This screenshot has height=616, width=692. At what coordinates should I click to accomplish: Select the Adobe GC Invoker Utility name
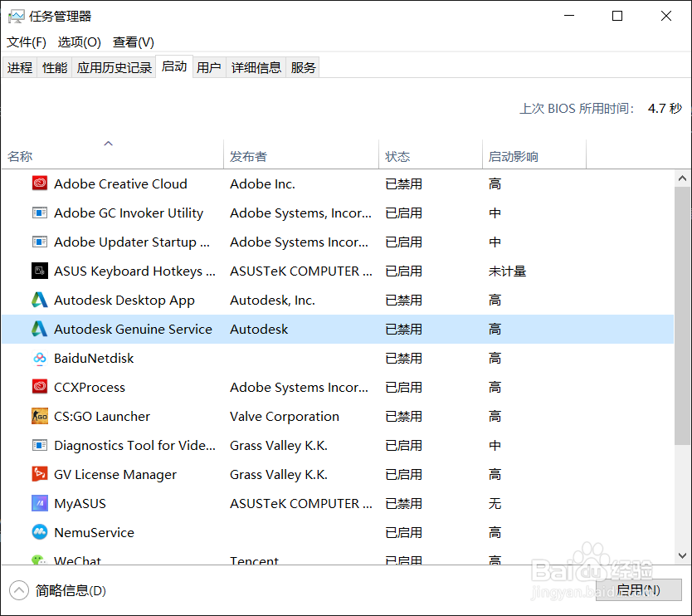tap(129, 213)
